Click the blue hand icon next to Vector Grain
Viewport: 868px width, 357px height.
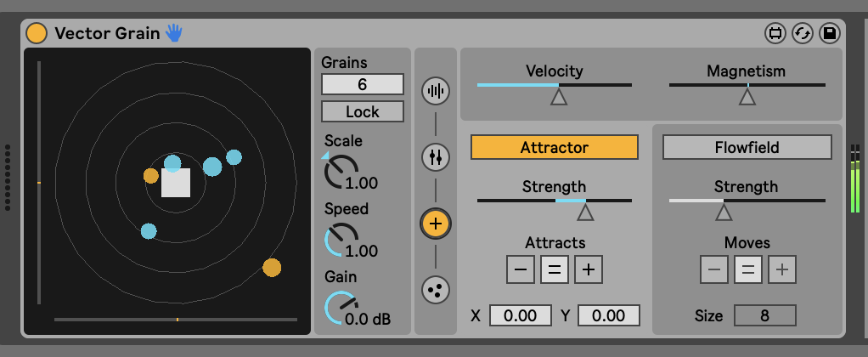pos(174,33)
